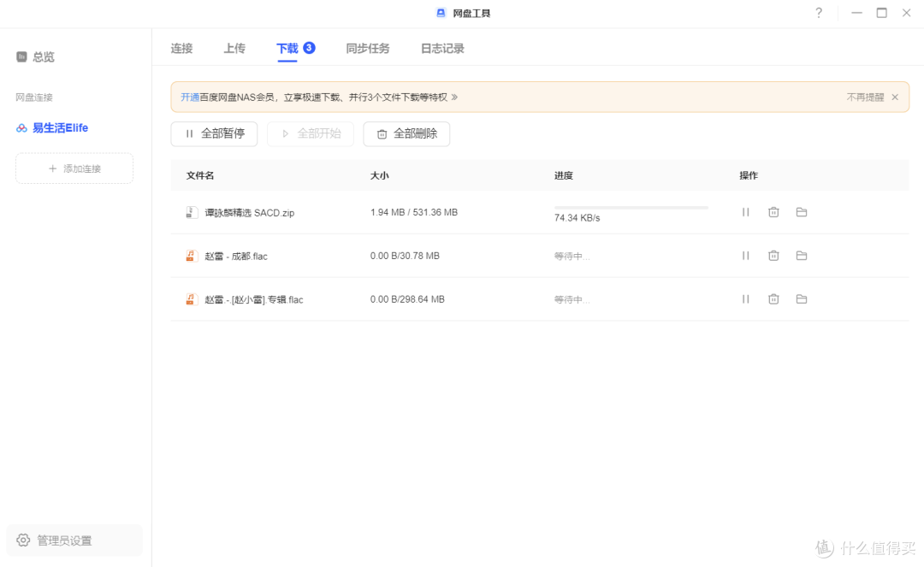Click the gear icon for 管理员设置
924x567 pixels.
[23, 540]
